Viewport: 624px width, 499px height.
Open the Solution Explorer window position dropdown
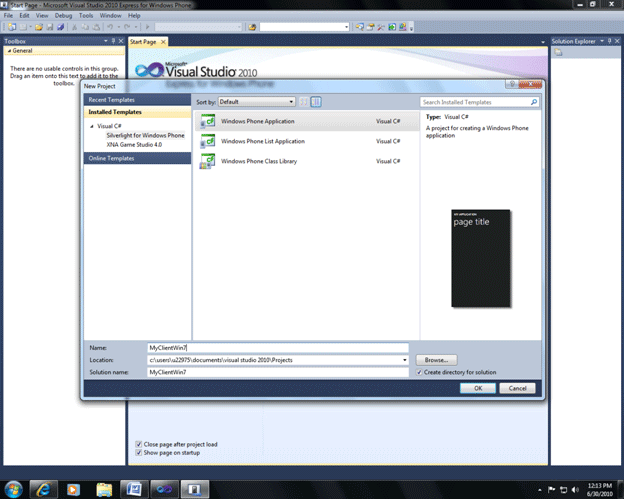click(602, 41)
